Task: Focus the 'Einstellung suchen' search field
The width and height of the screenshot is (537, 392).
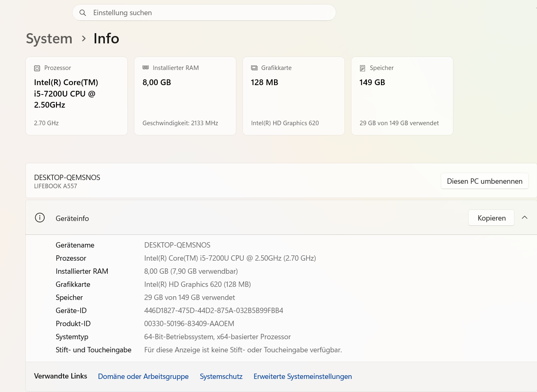Action: (204, 13)
